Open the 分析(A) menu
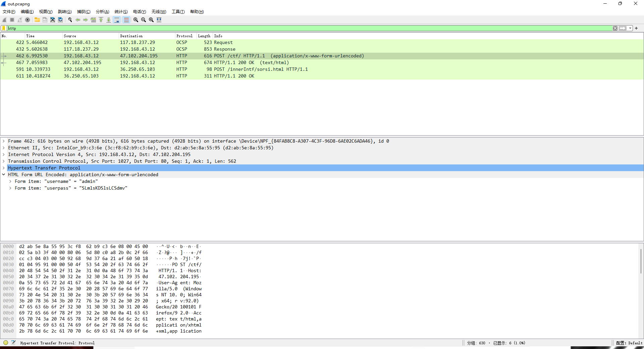The image size is (644, 349). pos(103,12)
